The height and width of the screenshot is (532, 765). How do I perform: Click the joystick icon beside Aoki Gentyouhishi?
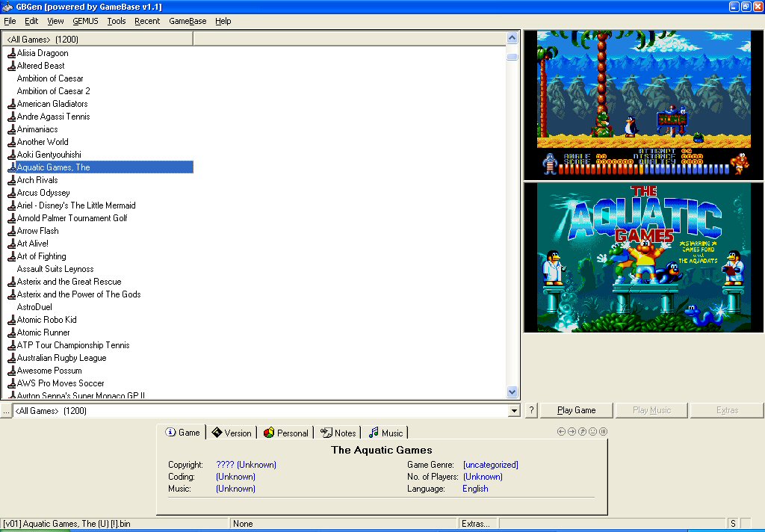12,155
